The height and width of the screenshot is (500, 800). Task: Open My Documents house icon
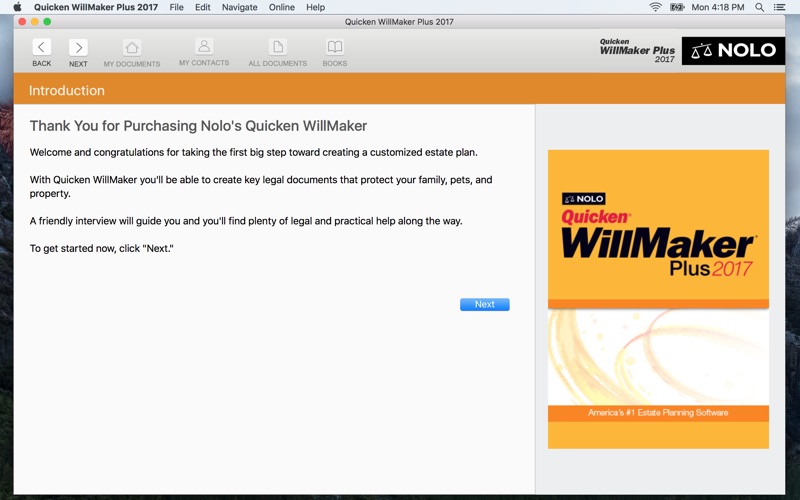coord(132,47)
